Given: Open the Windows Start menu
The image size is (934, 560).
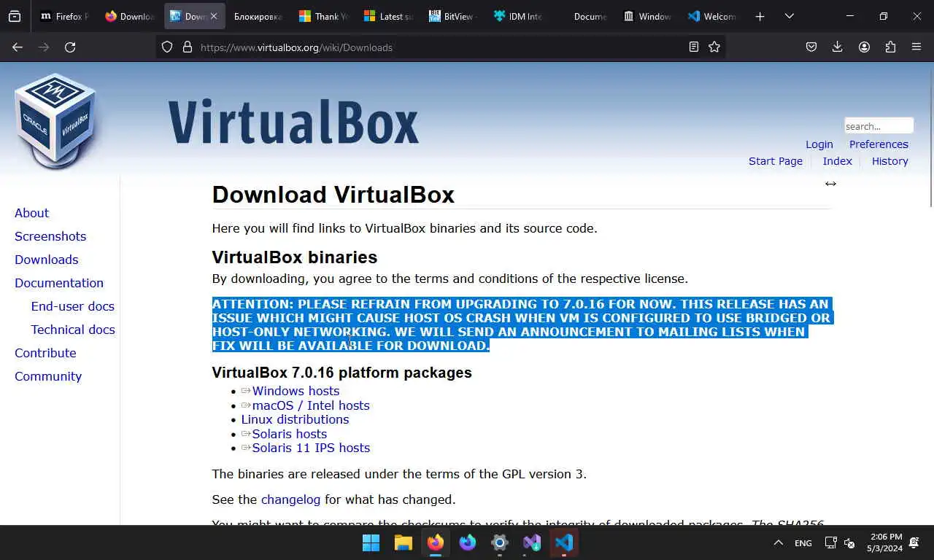Looking at the screenshot, I should (x=371, y=542).
